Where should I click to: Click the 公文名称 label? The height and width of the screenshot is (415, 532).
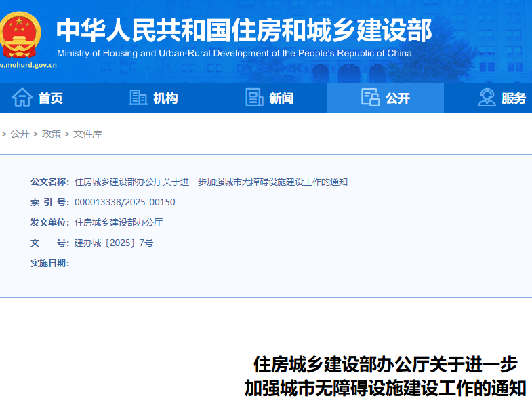point(50,182)
